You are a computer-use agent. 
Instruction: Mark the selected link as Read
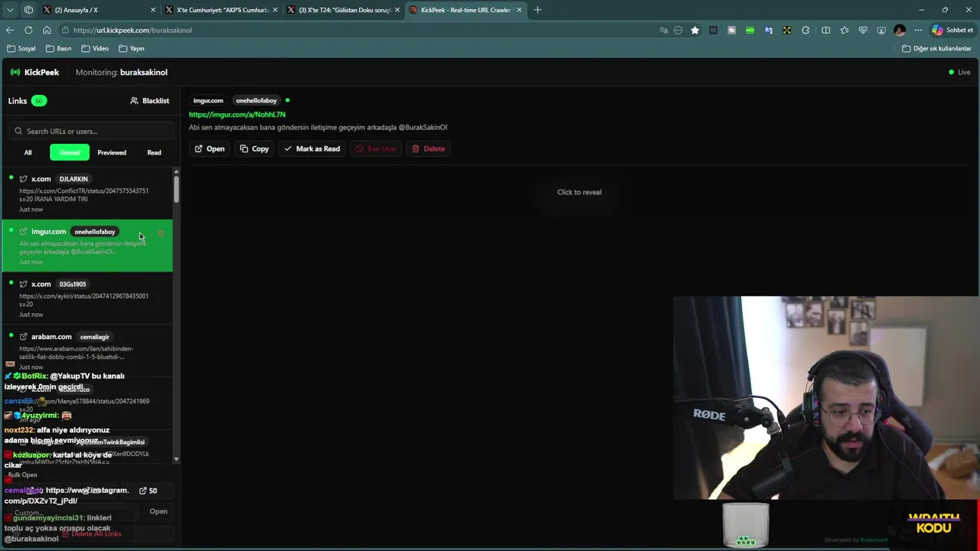coord(312,148)
